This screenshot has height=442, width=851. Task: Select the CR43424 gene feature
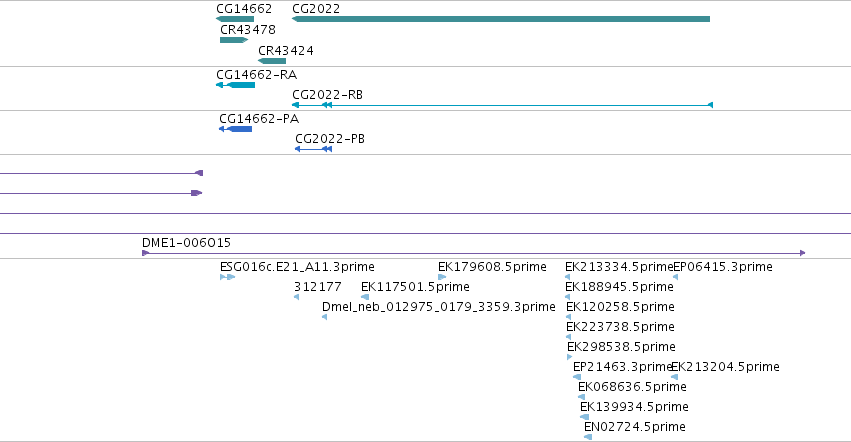pyautogui.click(x=272, y=61)
